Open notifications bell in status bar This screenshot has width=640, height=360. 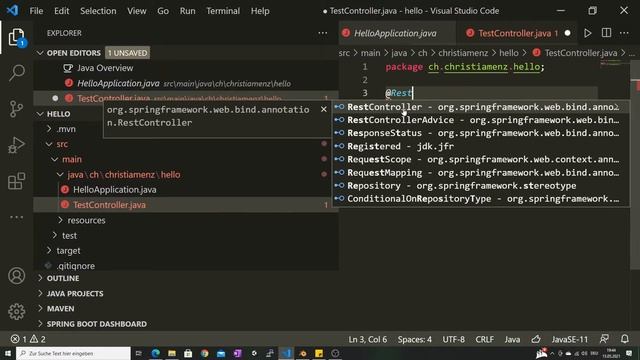[624, 339]
